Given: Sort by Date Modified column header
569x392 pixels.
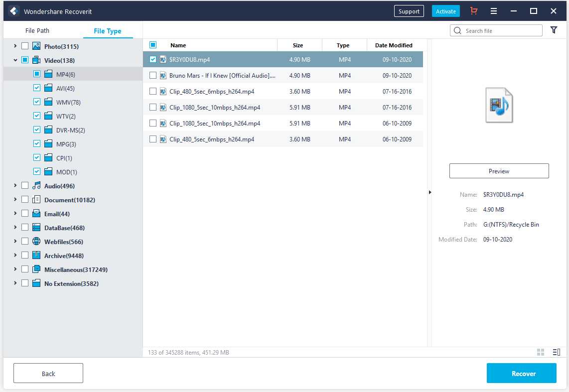Looking at the screenshot, I should [x=394, y=45].
